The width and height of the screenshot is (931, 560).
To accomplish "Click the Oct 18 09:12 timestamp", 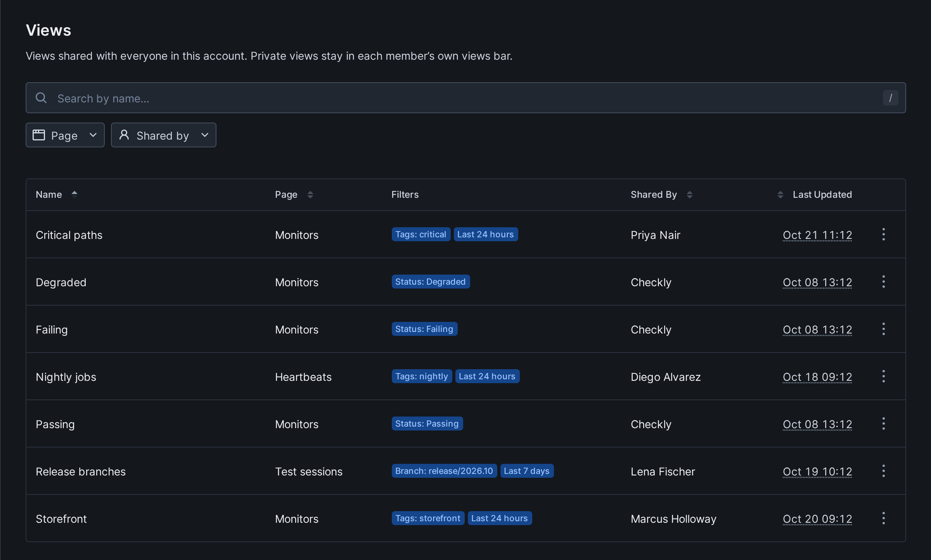I will click(817, 377).
